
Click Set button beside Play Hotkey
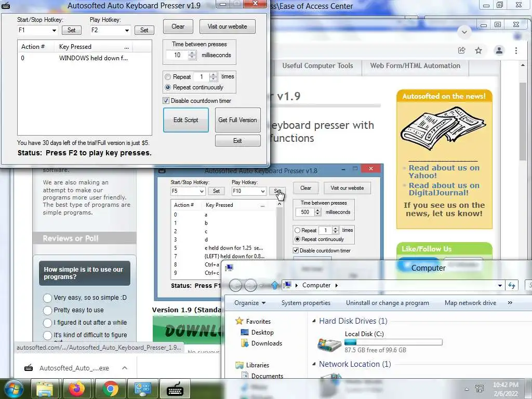[144, 30]
